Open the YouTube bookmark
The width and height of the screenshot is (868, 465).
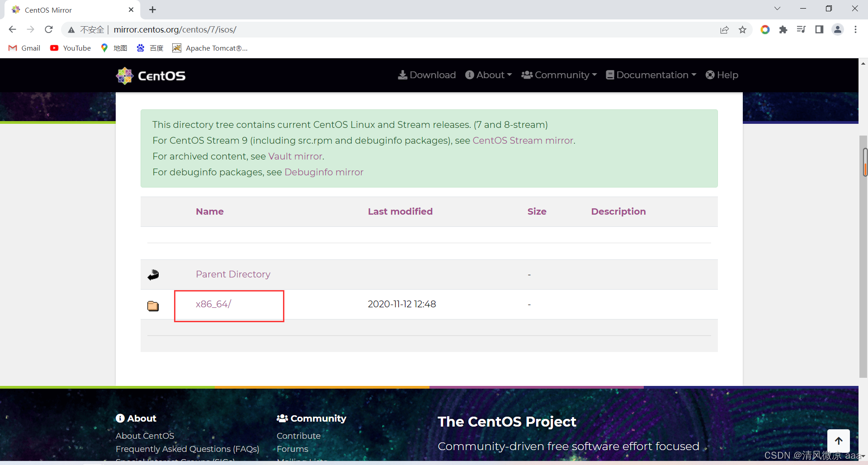pos(71,48)
